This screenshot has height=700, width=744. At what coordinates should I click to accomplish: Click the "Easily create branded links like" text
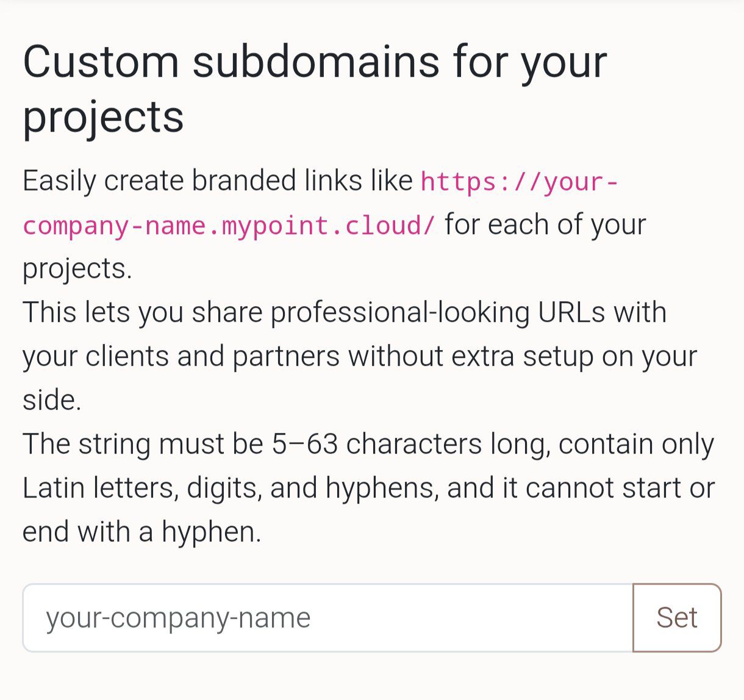click(x=218, y=180)
